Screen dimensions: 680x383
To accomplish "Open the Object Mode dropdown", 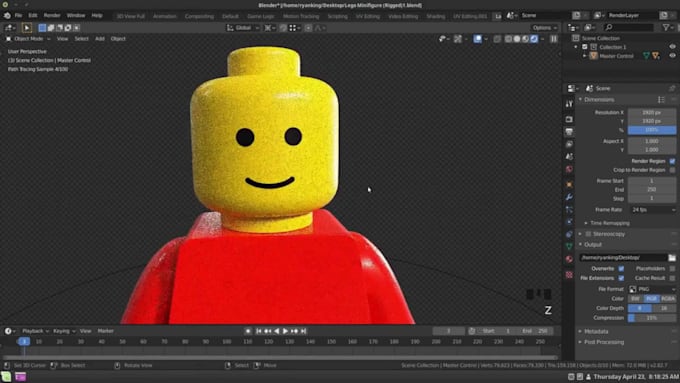I will [28, 39].
